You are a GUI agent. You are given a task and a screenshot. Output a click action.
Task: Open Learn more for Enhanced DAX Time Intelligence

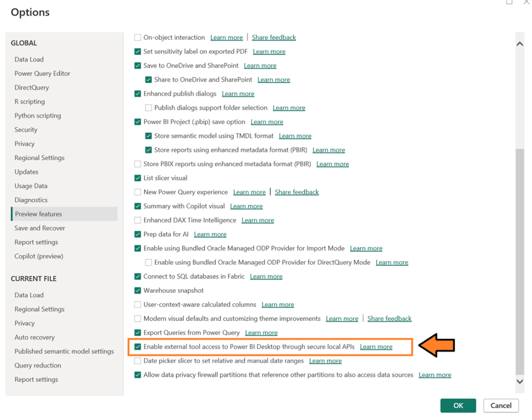point(258,220)
